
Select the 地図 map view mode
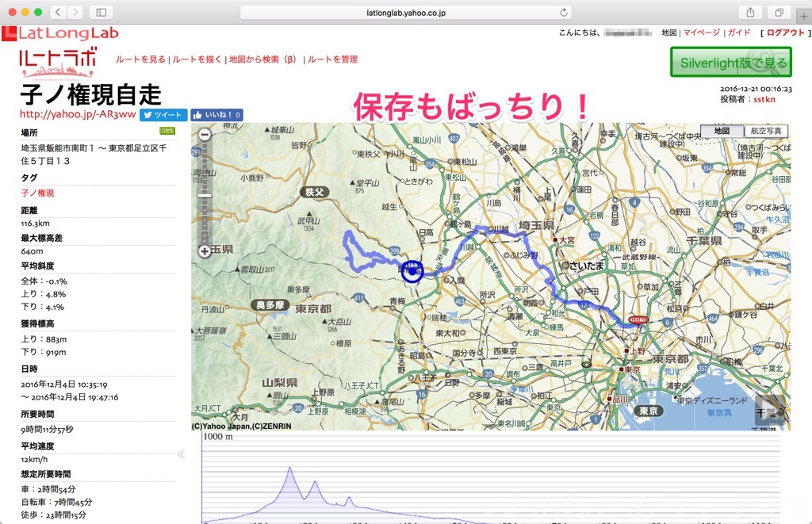pyautogui.click(x=722, y=131)
